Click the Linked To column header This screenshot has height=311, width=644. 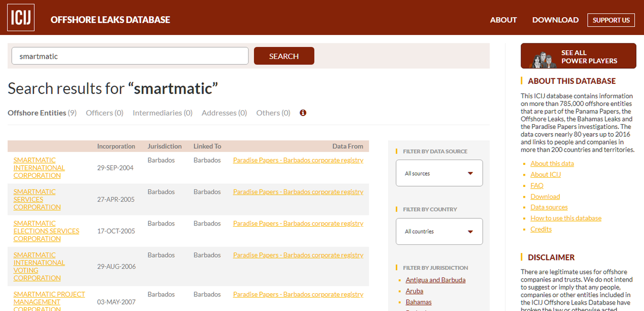pos(207,146)
